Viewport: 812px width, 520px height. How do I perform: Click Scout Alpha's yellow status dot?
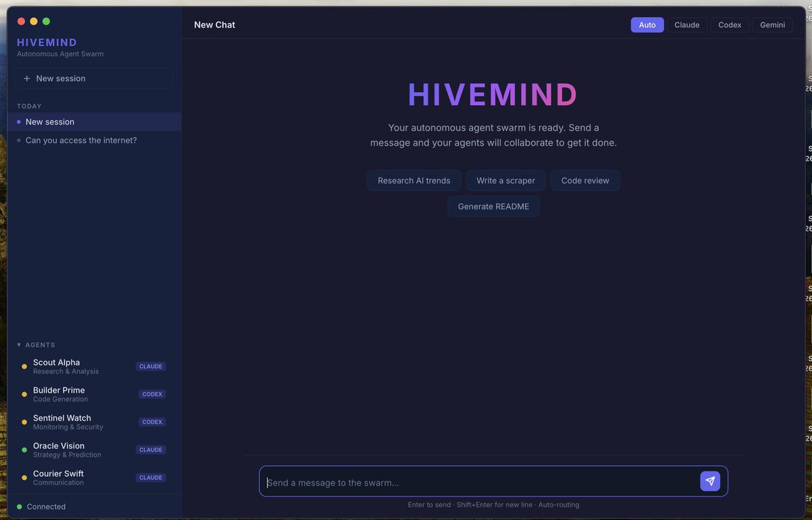[24, 366]
